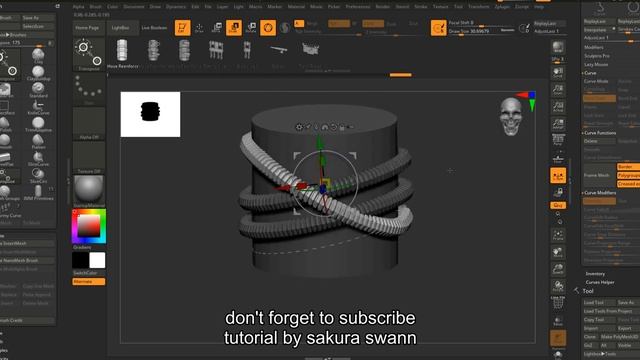Open the Transpose brush selector
The width and height of the screenshot is (640, 360).
(x=89, y=55)
